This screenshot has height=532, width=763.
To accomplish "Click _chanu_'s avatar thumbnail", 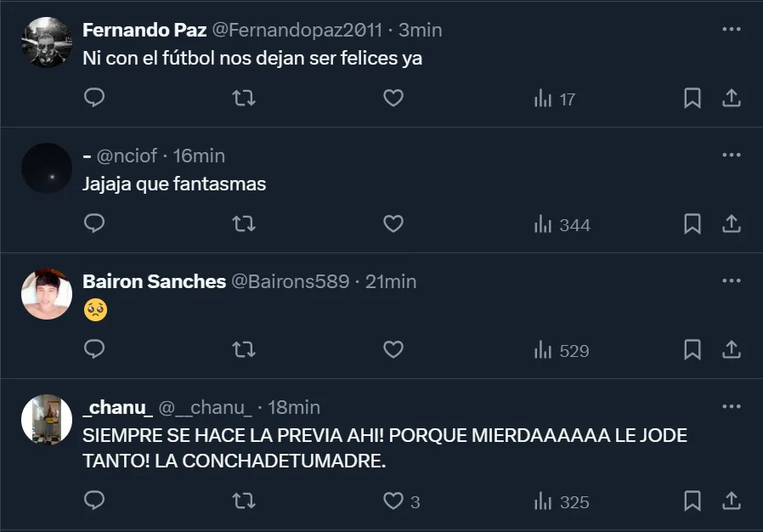I will (46, 420).
